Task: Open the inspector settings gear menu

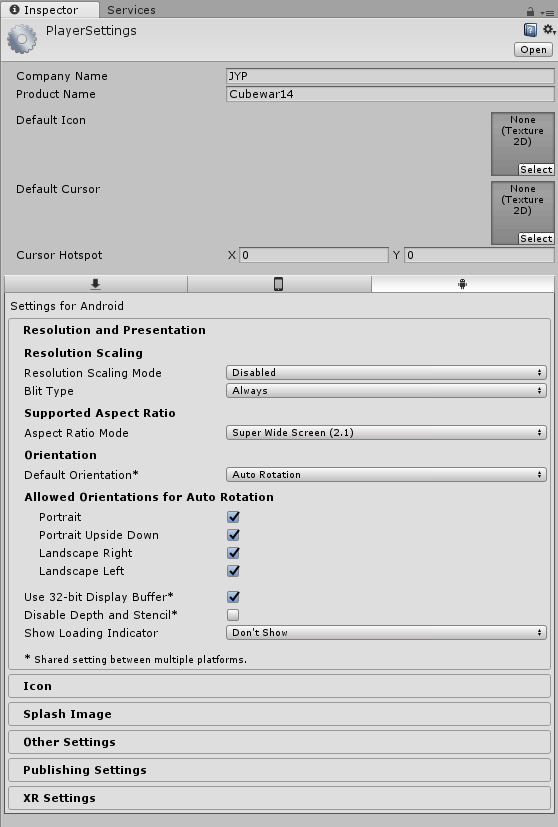Action: coord(549,30)
